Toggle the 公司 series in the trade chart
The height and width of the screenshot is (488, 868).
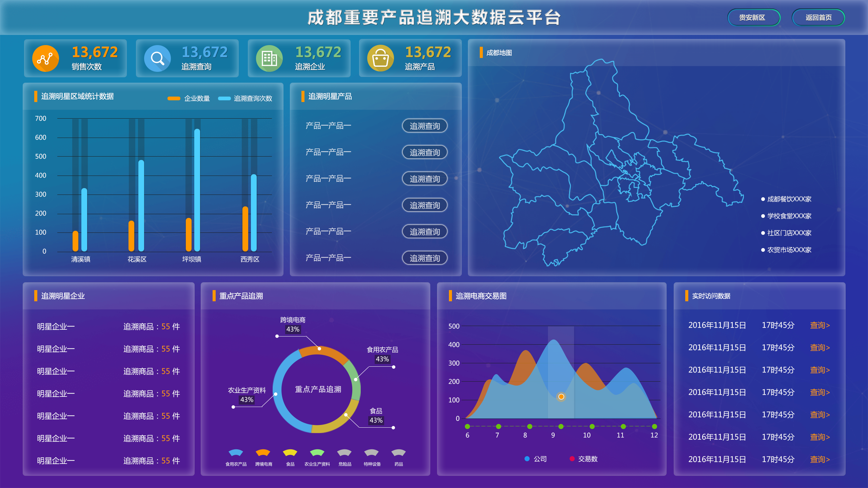pyautogui.click(x=535, y=459)
